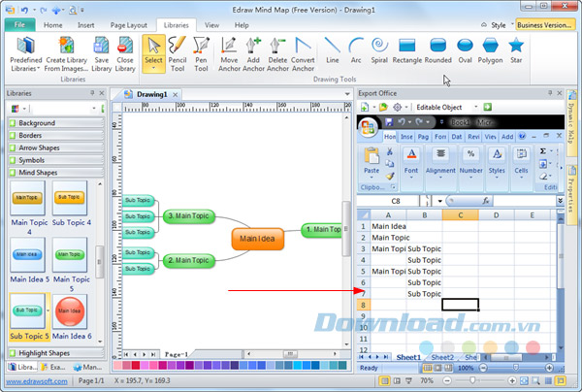Switch to the View tab

tap(211, 25)
